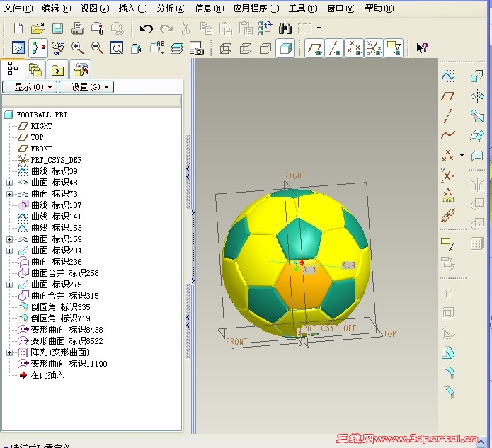
Task: Open the 显示(O) dropdown
Action: [30, 87]
